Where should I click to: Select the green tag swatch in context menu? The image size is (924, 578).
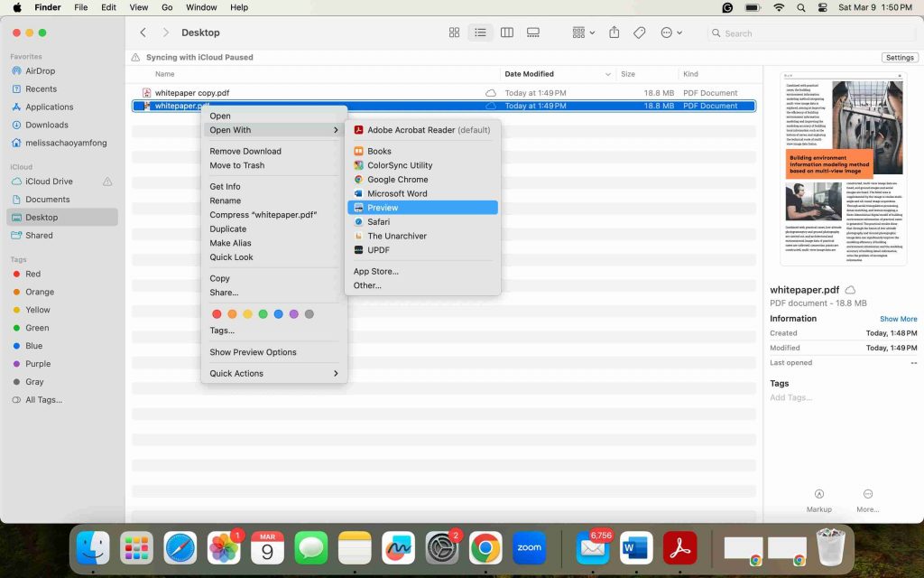coord(263,312)
